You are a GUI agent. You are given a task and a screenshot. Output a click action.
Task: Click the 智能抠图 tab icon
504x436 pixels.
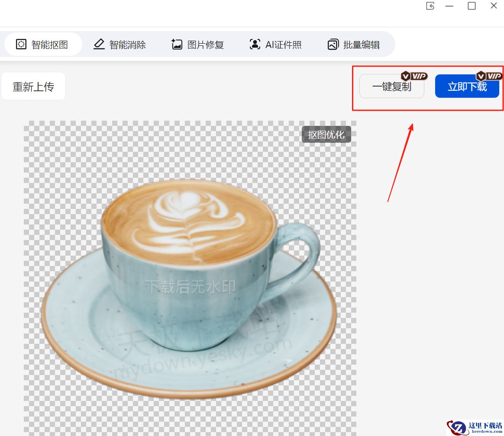coord(21,44)
